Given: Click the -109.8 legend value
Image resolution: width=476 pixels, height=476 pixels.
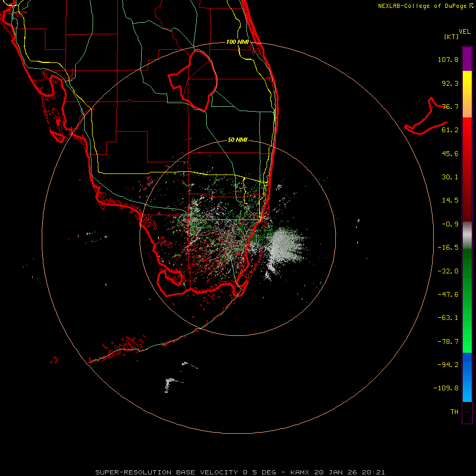Looking at the screenshot, I should coord(446,388).
